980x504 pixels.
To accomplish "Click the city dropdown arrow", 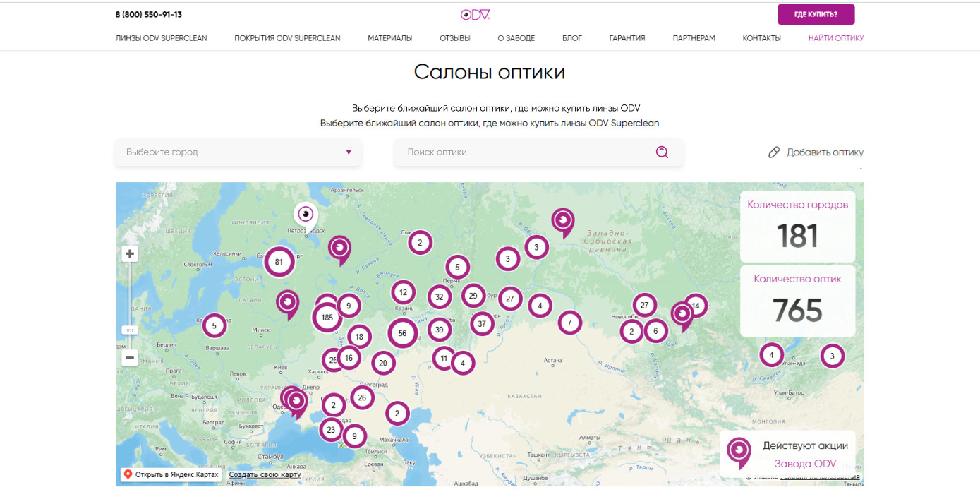I will (349, 152).
